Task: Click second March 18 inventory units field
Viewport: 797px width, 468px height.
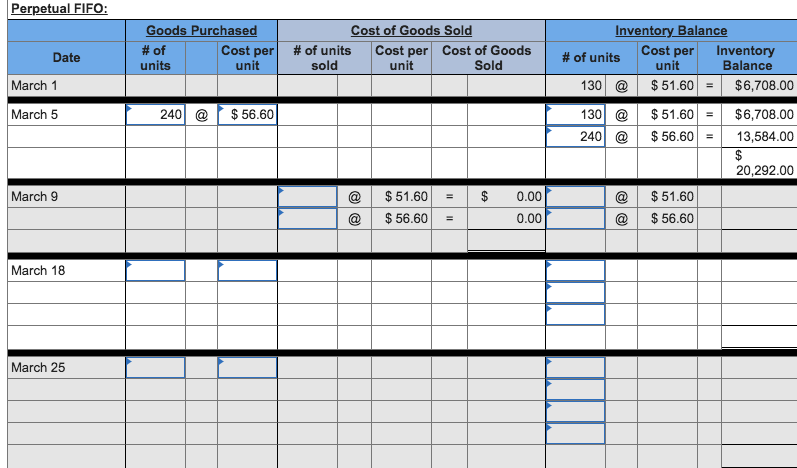Action: pos(575,293)
